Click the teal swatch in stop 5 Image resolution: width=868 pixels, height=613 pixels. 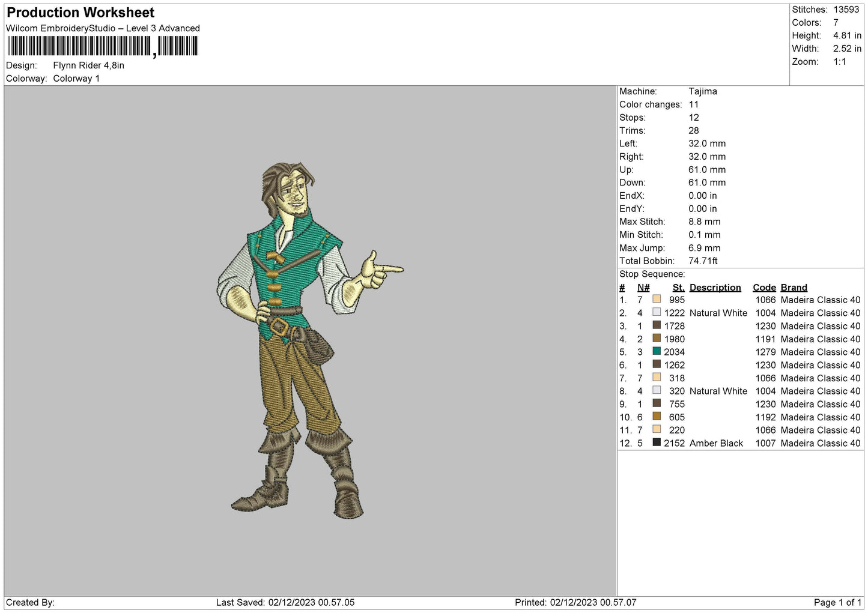(x=657, y=351)
